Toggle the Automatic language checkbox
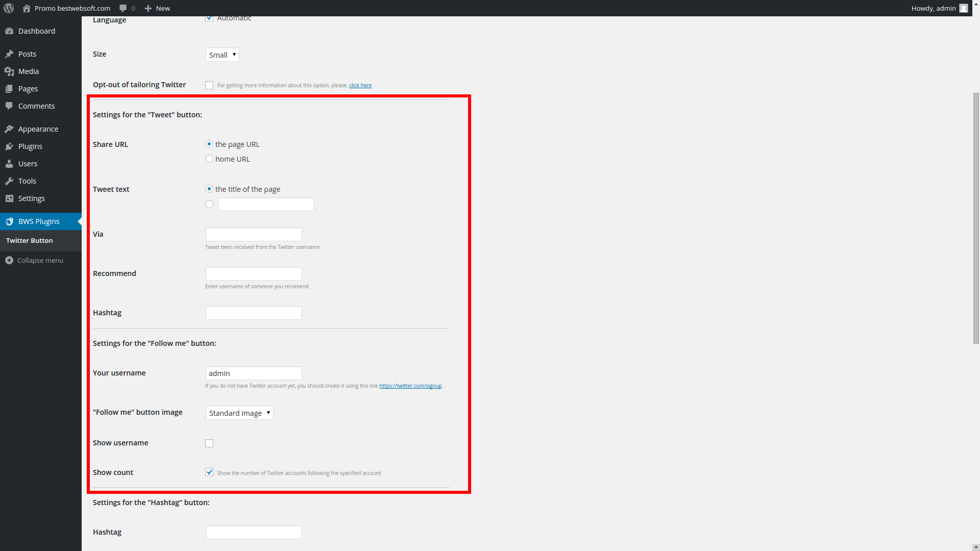Image resolution: width=980 pixels, height=551 pixels. pyautogui.click(x=209, y=18)
